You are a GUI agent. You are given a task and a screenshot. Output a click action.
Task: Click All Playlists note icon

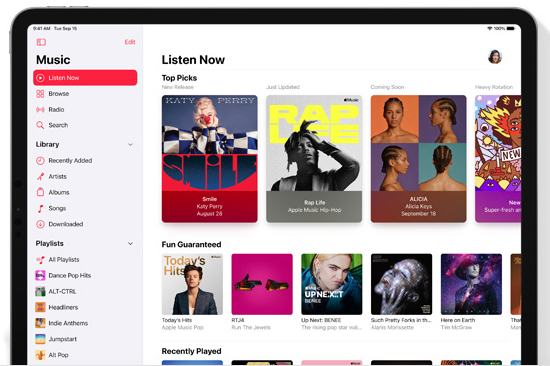coord(40,260)
